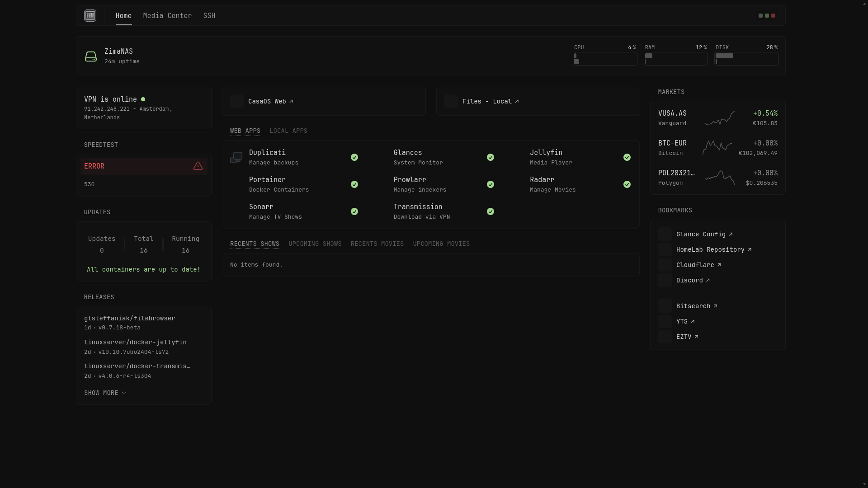Click Duplicati green status check icon
This screenshot has height=488, width=868.
[x=354, y=157]
